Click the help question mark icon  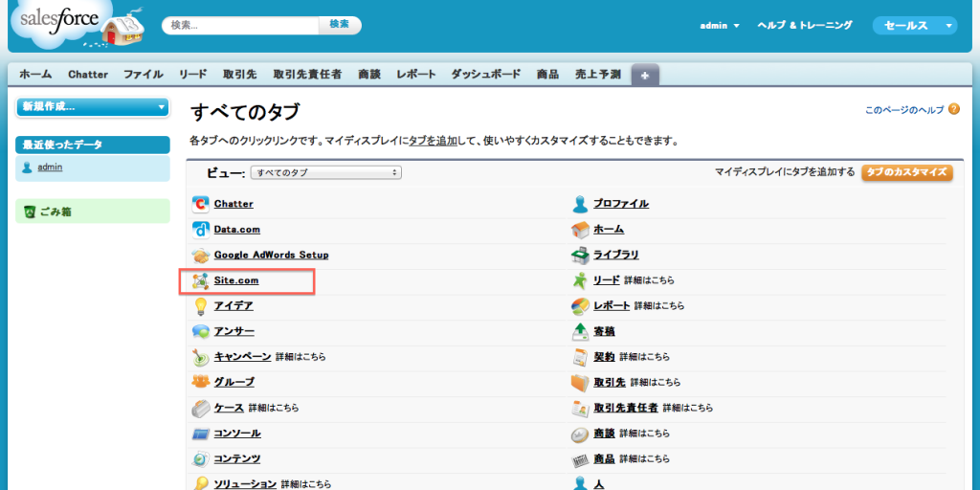pos(953,109)
